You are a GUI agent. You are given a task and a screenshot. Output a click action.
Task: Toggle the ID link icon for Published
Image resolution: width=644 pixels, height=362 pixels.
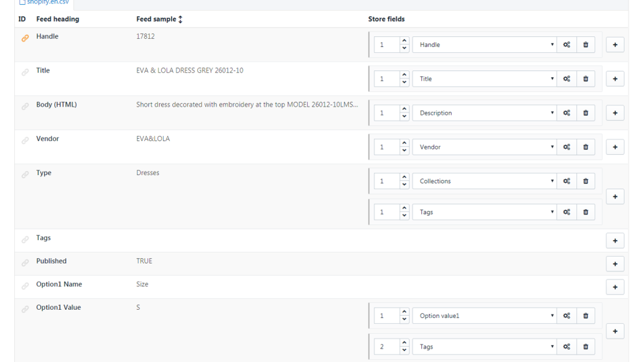pyautogui.click(x=25, y=263)
